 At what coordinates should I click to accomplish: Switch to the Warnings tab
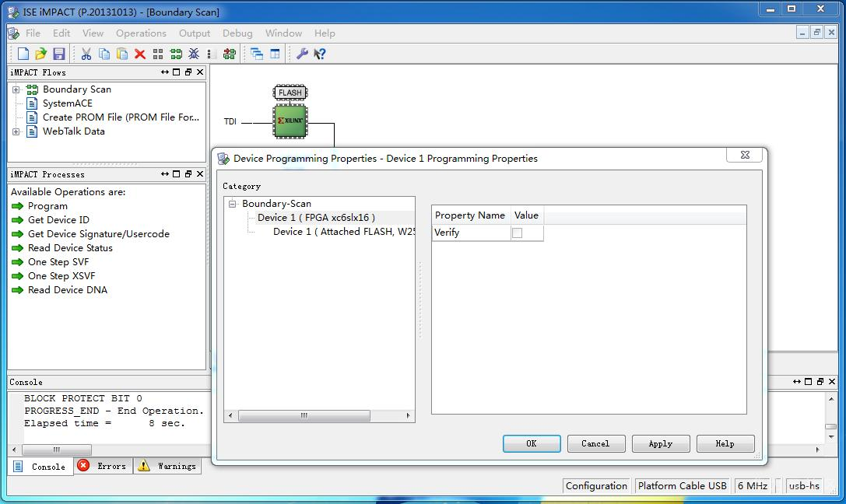point(167,466)
